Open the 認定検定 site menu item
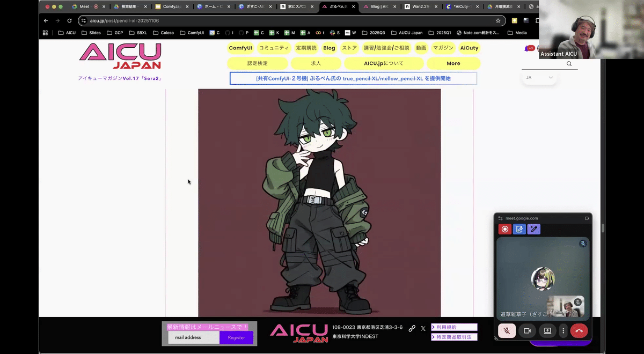 [x=257, y=63]
